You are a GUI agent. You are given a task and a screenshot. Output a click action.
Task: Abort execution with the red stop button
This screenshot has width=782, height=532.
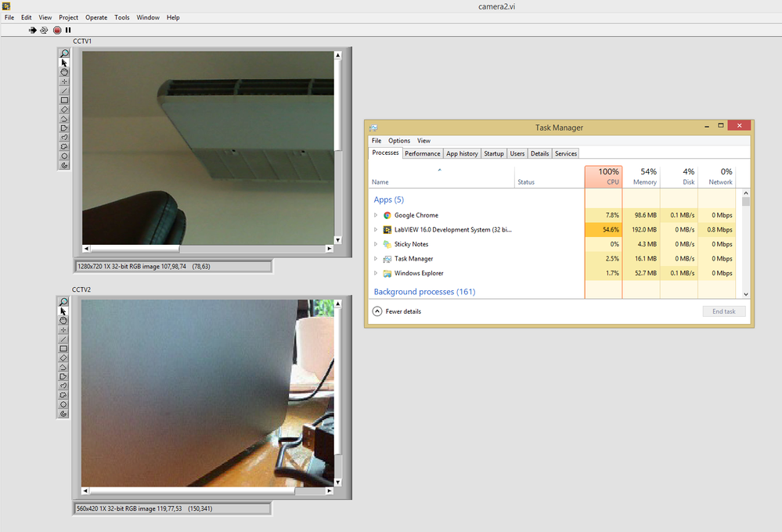coord(57,30)
